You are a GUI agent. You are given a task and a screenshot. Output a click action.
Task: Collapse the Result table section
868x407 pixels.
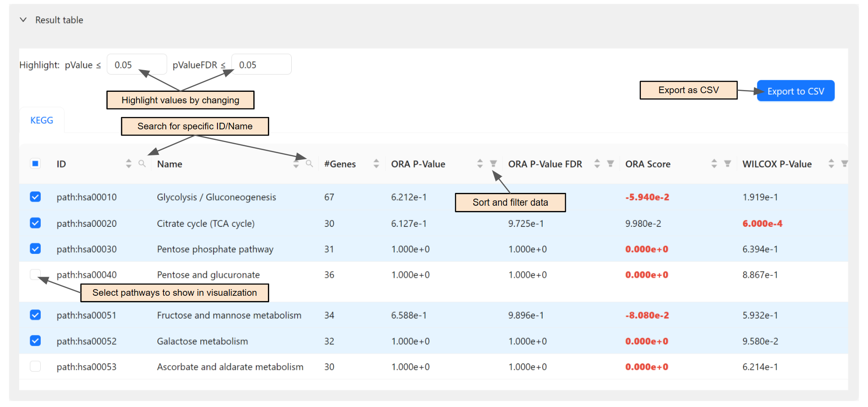click(x=23, y=19)
